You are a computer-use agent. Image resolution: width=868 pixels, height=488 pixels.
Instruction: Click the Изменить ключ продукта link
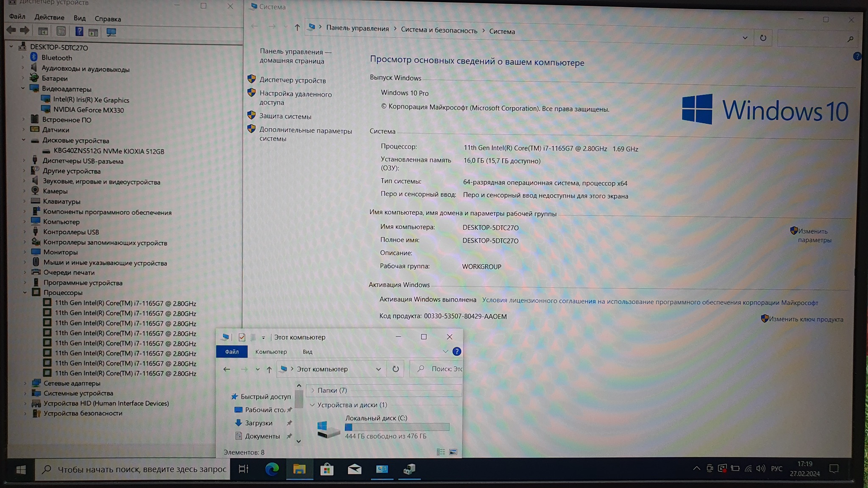[806, 319]
